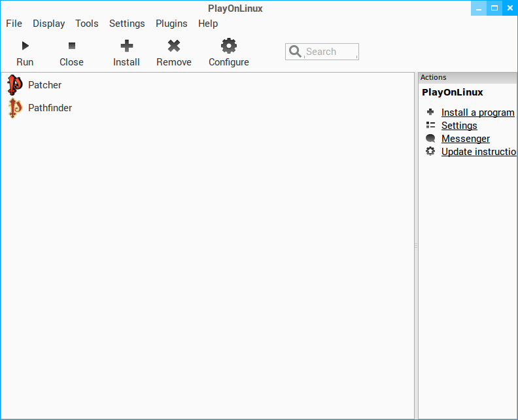518x420 pixels.
Task: Open the Plugins menu
Action: 171,24
